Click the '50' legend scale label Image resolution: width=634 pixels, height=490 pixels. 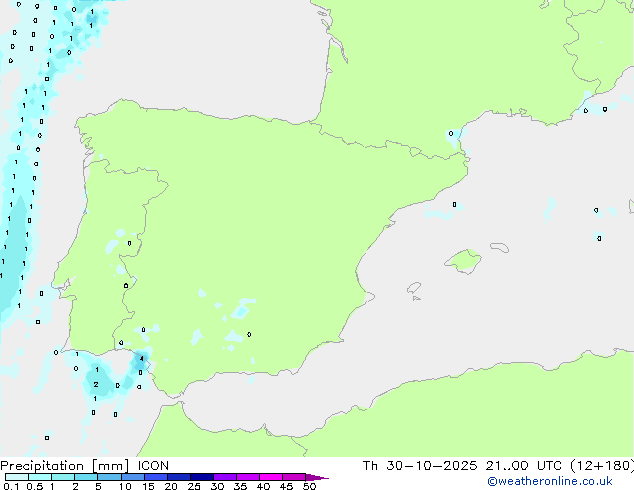click(309, 486)
